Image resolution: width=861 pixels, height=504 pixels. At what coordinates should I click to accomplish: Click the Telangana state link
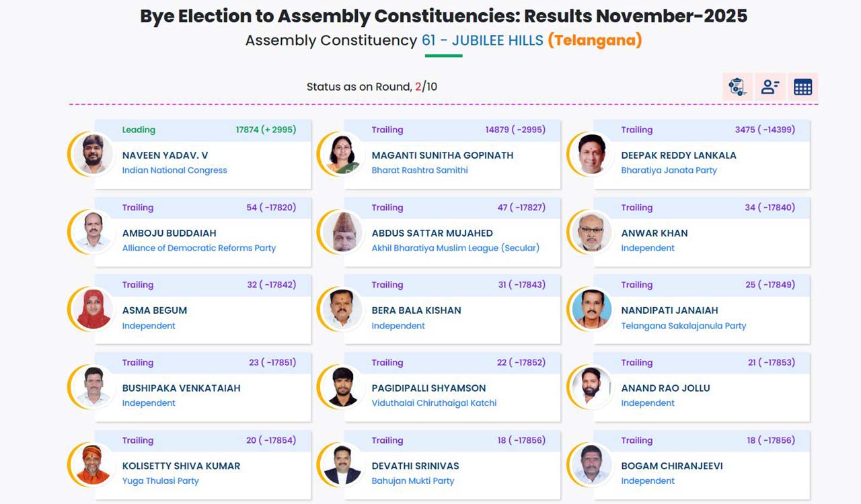click(x=597, y=40)
